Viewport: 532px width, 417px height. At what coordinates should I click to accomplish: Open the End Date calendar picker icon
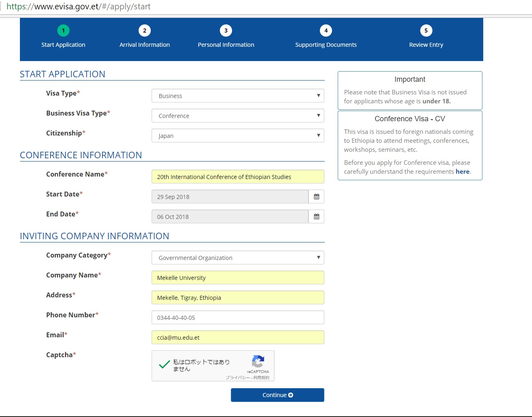[316, 217]
